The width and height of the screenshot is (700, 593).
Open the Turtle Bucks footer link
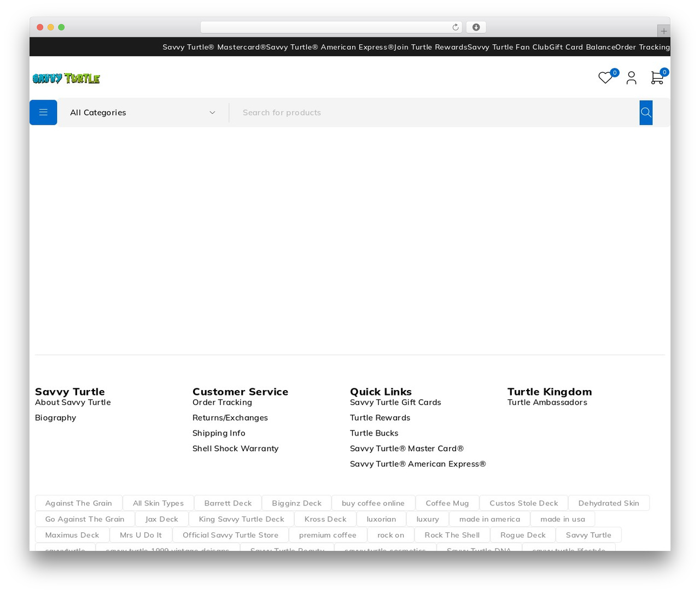point(374,433)
